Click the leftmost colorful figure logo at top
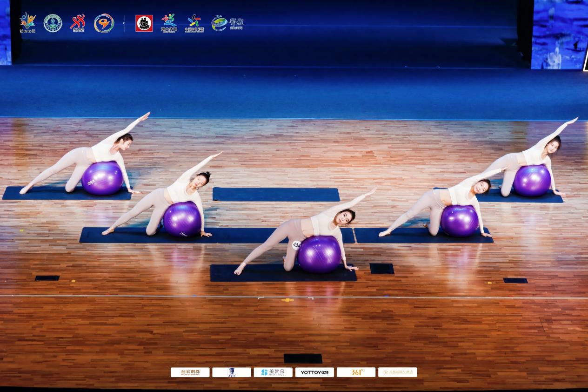This screenshot has width=588, height=392. click(x=27, y=23)
